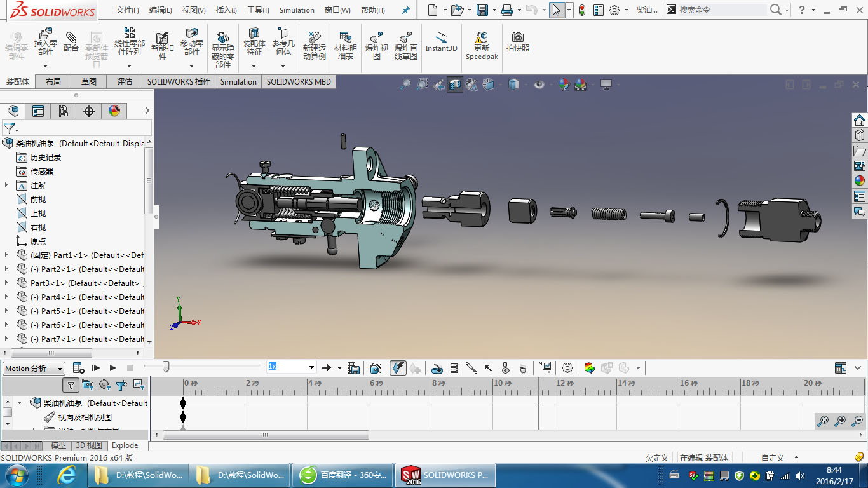Open Internet Explorer from the taskbar

pyautogui.click(x=66, y=475)
